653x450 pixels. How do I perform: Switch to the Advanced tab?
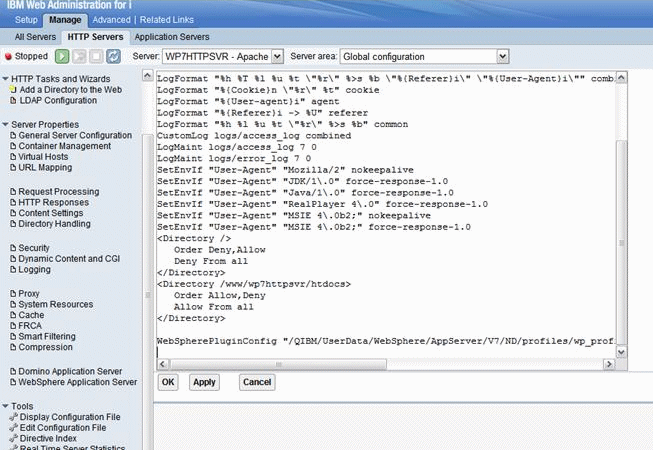point(111,20)
